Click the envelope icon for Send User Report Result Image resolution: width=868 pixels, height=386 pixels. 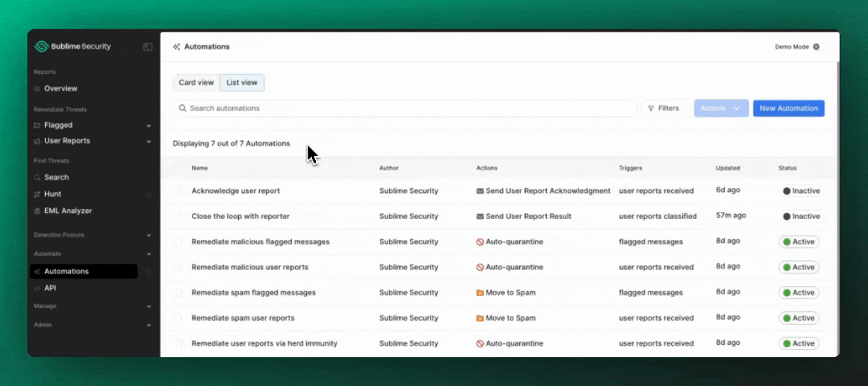480,216
